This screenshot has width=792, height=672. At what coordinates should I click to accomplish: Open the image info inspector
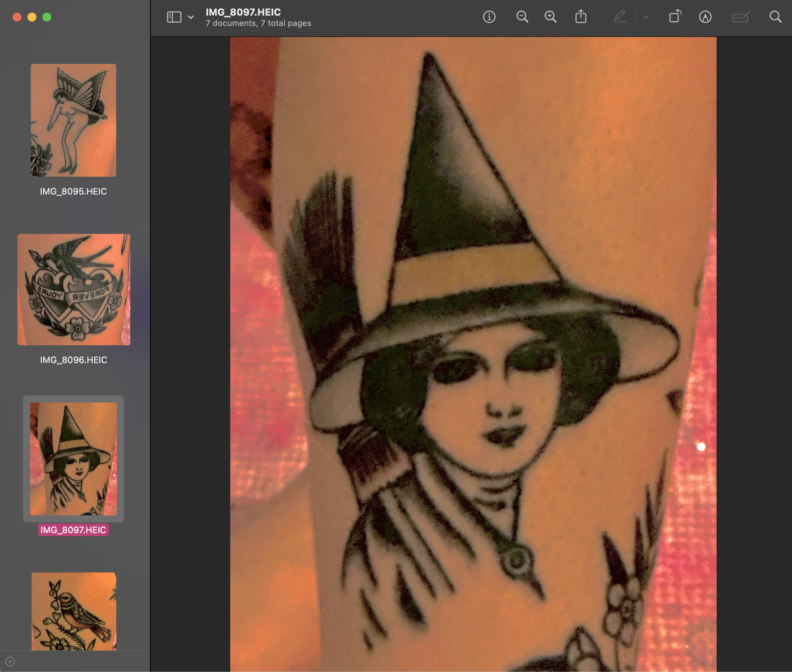click(x=489, y=17)
